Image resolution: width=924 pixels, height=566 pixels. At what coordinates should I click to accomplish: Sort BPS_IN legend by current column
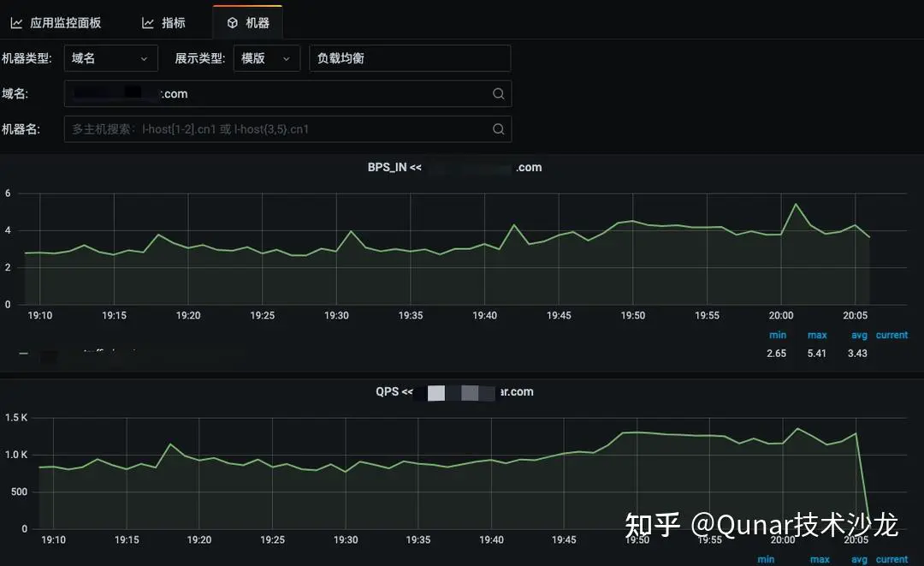pyautogui.click(x=891, y=335)
